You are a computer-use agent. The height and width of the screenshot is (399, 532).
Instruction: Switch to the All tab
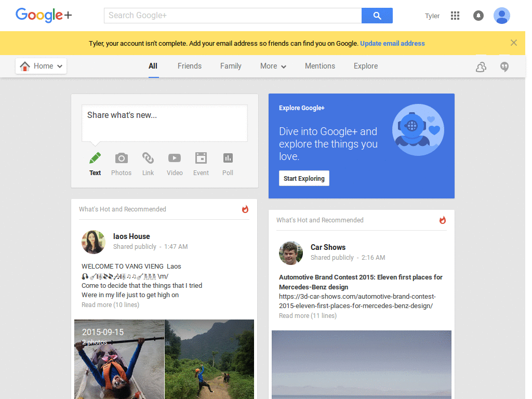pyautogui.click(x=153, y=66)
